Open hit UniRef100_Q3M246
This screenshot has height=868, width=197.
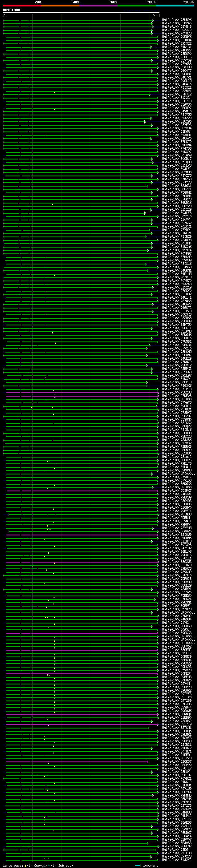(x=177, y=24)
